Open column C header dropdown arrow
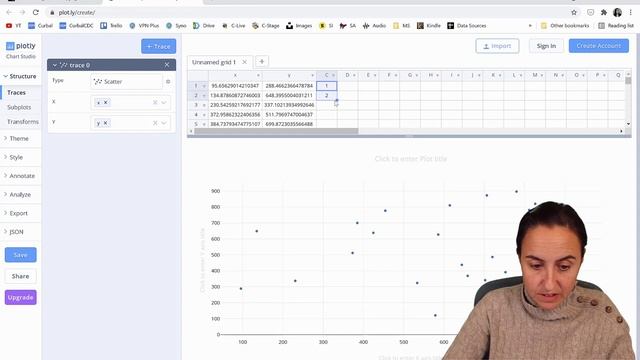This screenshot has width=640, height=360. 333,76
